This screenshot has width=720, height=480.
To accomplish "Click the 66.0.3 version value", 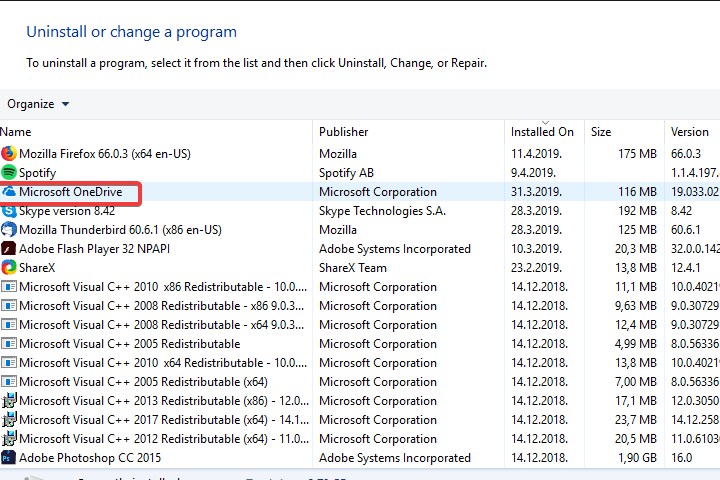I will click(x=686, y=153).
